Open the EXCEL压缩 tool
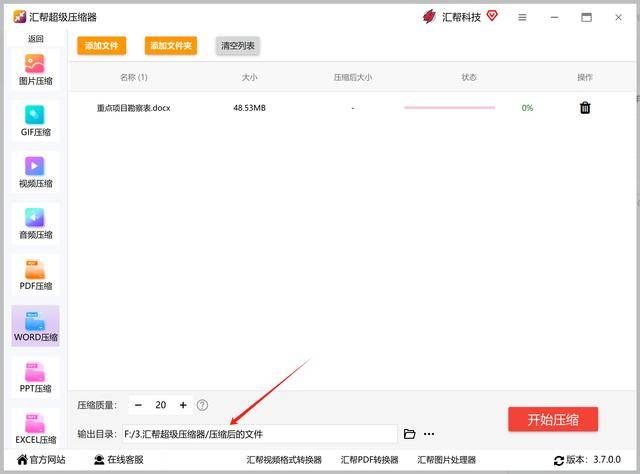The height and width of the screenshot is (474, 640). point(36,428)
